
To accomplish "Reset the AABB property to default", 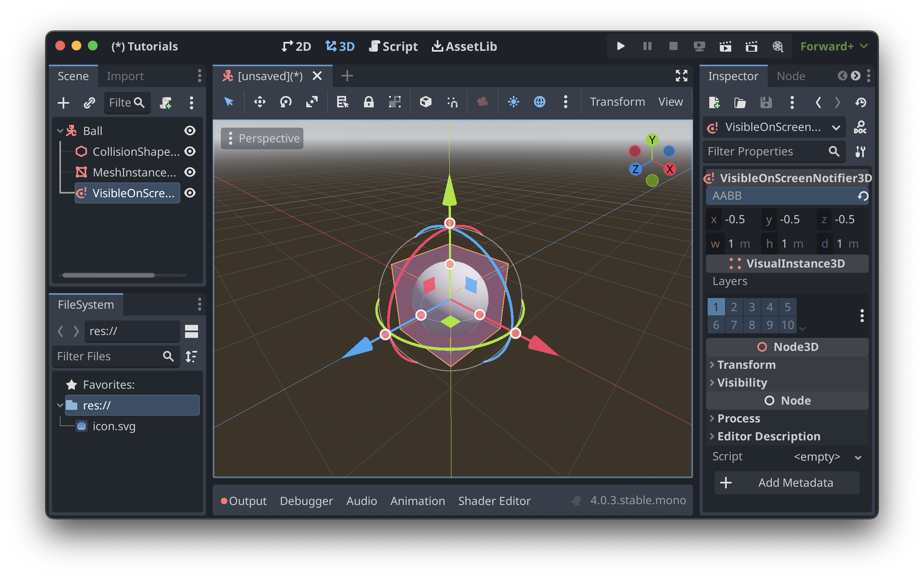I will click(863, 196).
